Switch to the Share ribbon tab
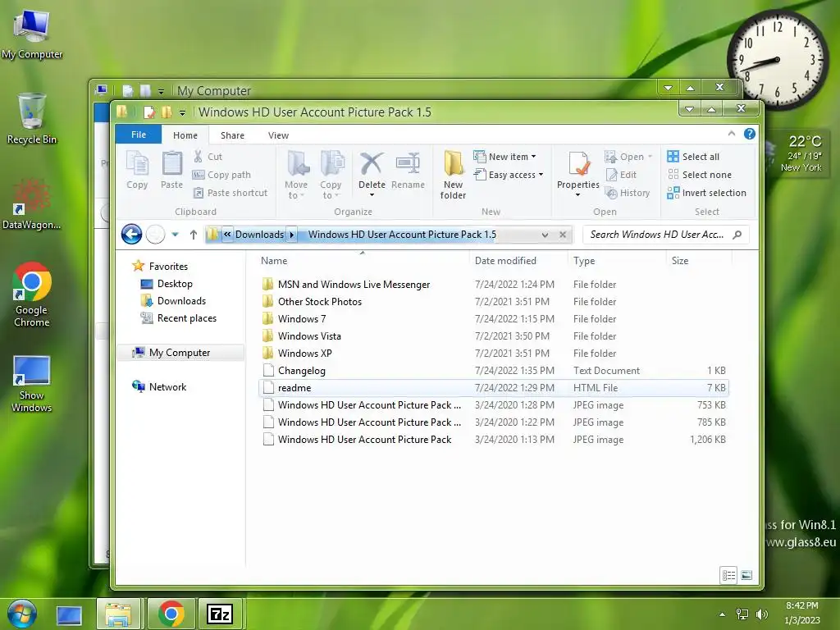 [x=232, y=135]
